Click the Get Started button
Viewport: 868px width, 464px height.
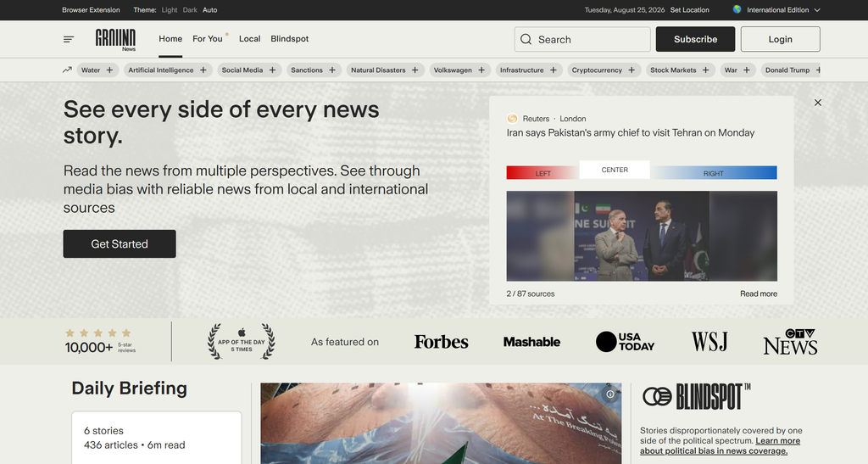120,243
